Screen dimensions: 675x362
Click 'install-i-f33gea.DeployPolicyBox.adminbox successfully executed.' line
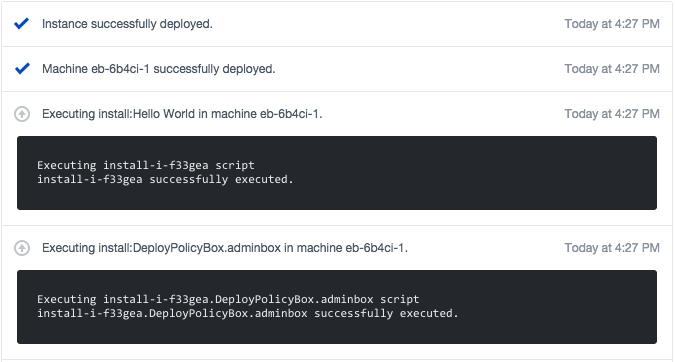click(248, 313)
